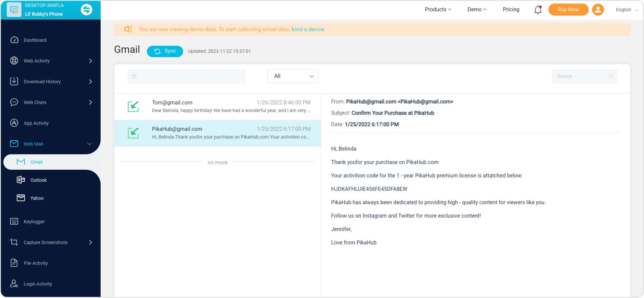Follow the bind a device link

click(x=308, y=29)
